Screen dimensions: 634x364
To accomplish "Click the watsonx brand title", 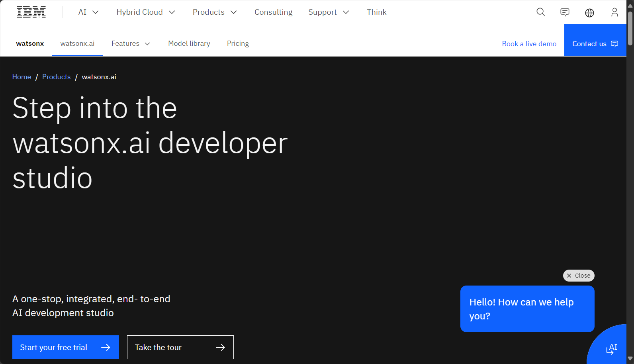I will coord(30,44).
